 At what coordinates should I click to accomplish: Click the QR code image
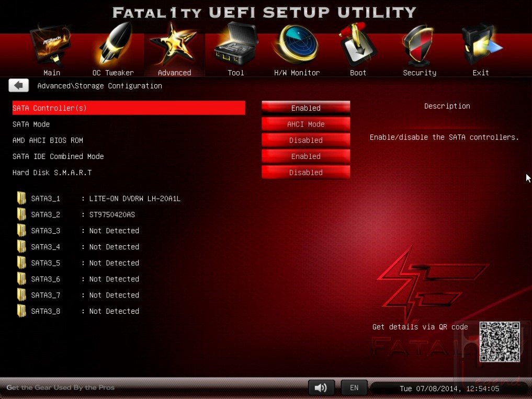[x=500, y=341]
